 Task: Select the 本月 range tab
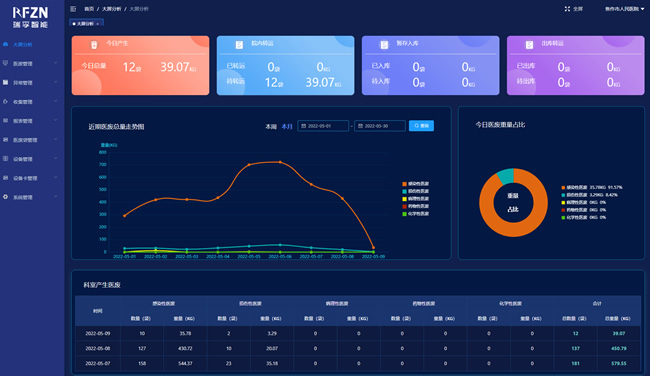click(287, 126)
